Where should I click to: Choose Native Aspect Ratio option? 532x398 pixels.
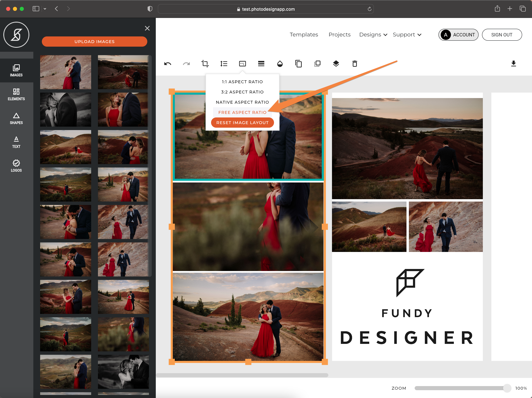242,102
